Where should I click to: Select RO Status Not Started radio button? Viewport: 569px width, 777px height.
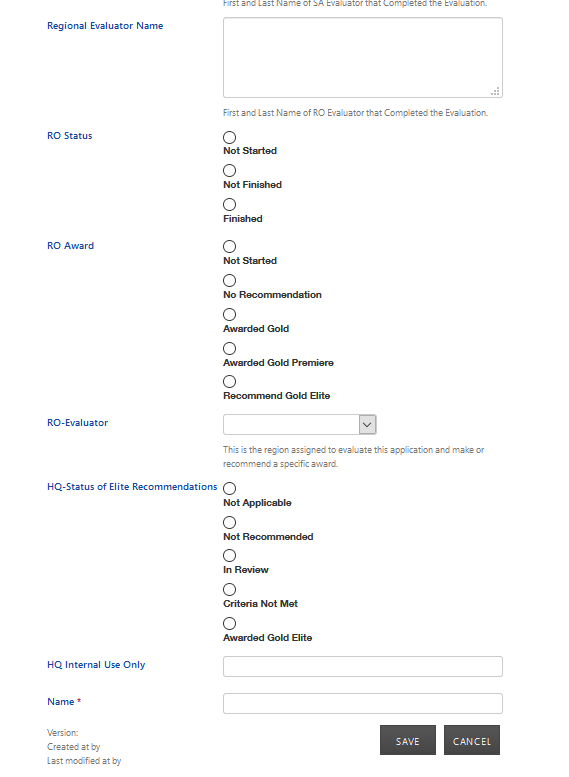pos(229,137)
